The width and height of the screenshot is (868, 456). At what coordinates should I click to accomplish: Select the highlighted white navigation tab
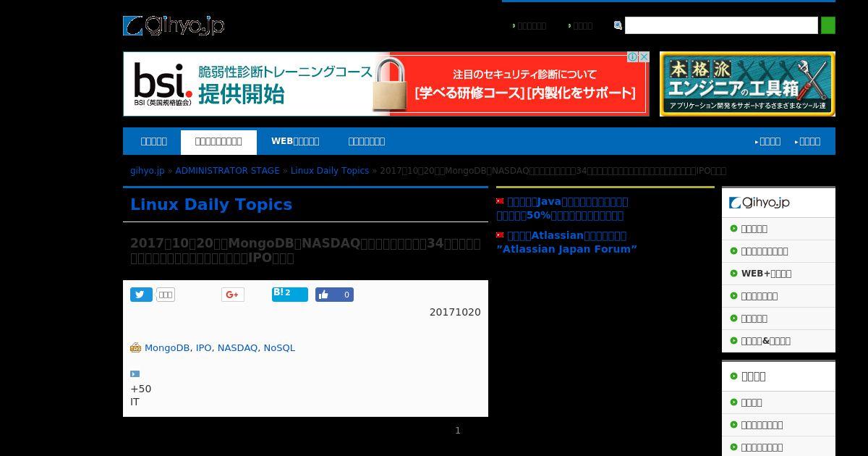[x=218, y=142]
